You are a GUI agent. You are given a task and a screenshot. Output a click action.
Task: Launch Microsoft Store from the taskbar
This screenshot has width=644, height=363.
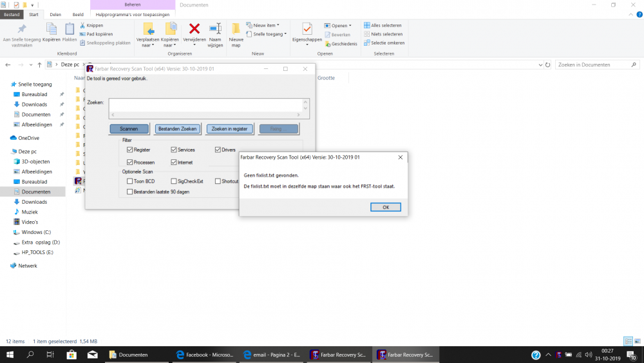pos(71,355)
